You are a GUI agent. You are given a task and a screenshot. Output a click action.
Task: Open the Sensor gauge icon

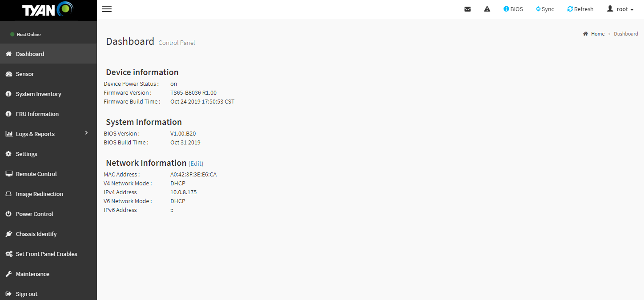pyautogui.click(x=8, y=74)
